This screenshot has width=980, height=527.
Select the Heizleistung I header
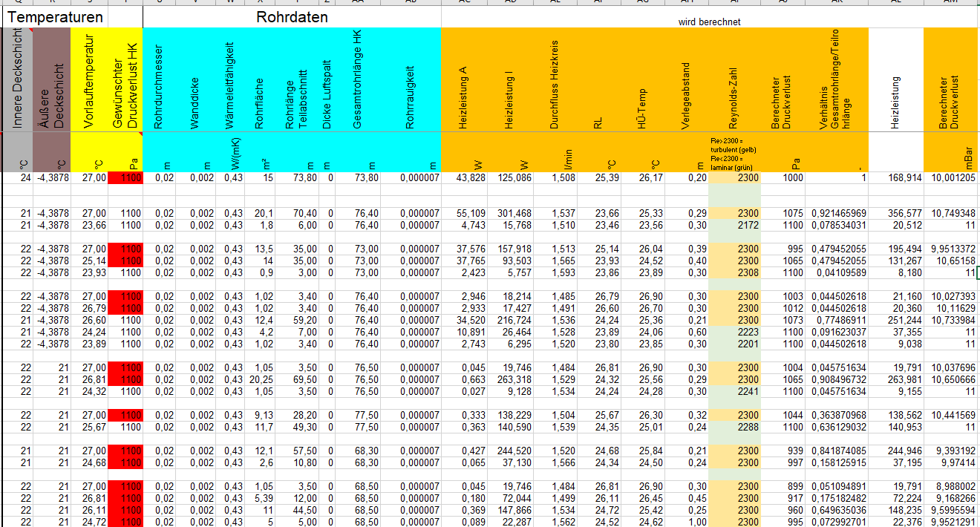coord(510,79)
